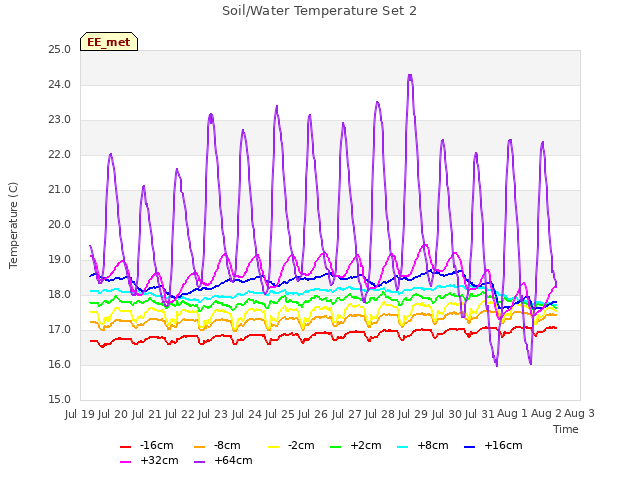Image resolution: width=640 pixels, height=480 pixels.
Task: Select the +16cm legend label
Action: (503, 445)
